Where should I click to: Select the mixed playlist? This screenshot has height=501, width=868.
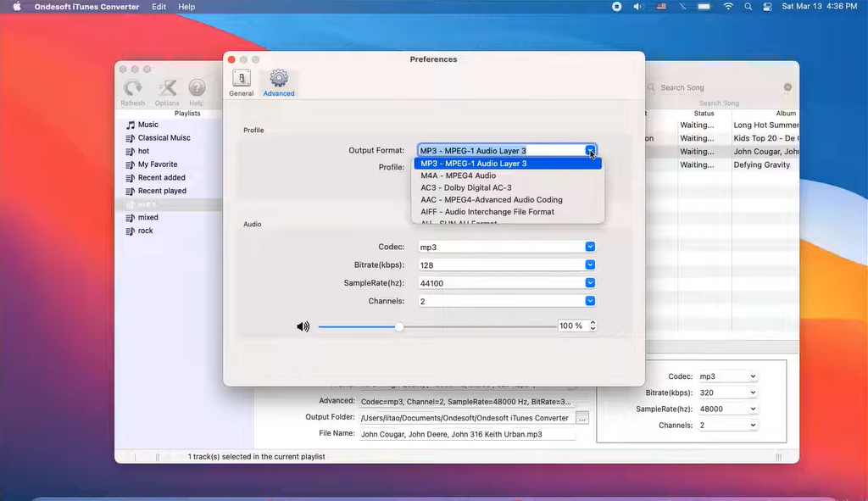point(147,218)
